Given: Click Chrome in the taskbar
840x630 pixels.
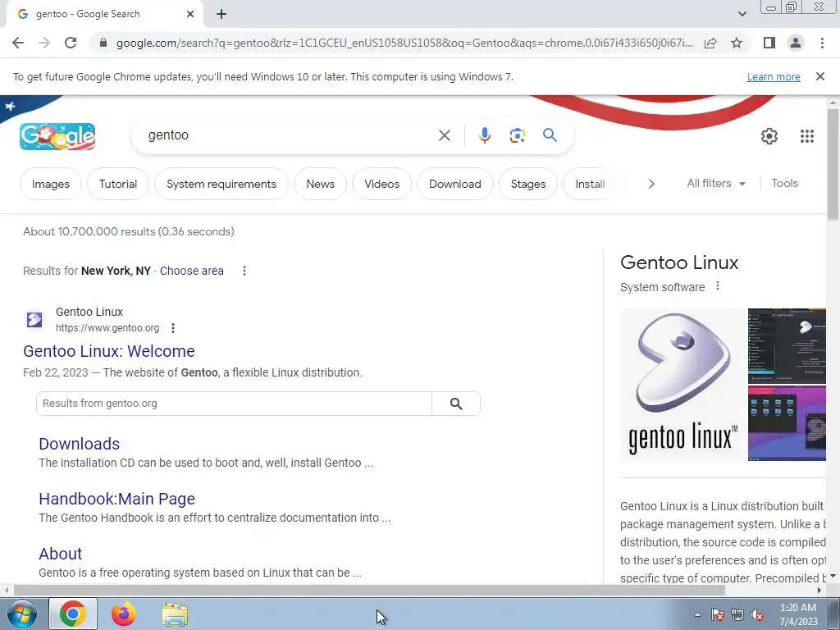Looking at the screenshot, I should (73, 614).
